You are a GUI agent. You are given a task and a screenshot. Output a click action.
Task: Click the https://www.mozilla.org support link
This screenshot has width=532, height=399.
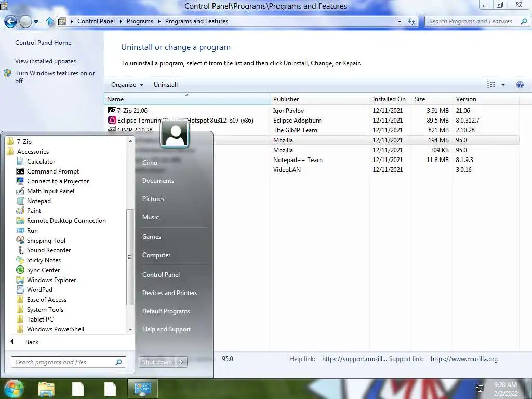pos(464,359)
